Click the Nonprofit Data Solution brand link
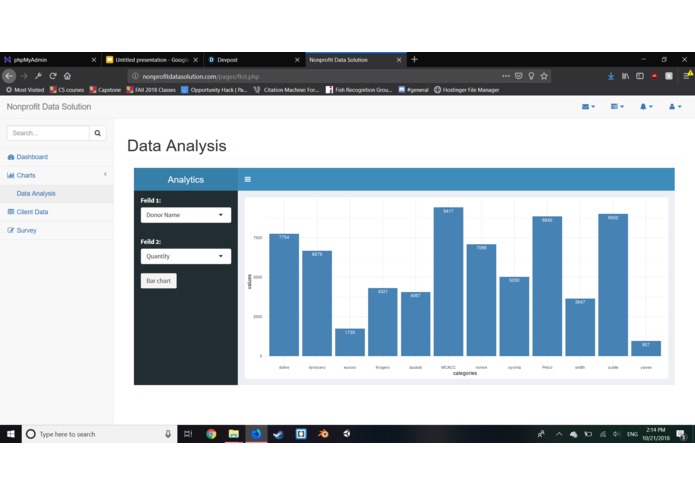Screen dimensions: 695x494 (x=49, y=107)
